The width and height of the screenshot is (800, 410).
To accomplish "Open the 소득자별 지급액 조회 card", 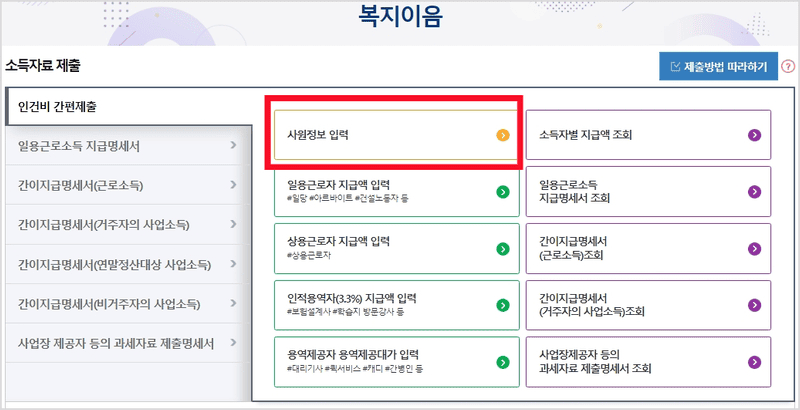I will coord(648,135).
